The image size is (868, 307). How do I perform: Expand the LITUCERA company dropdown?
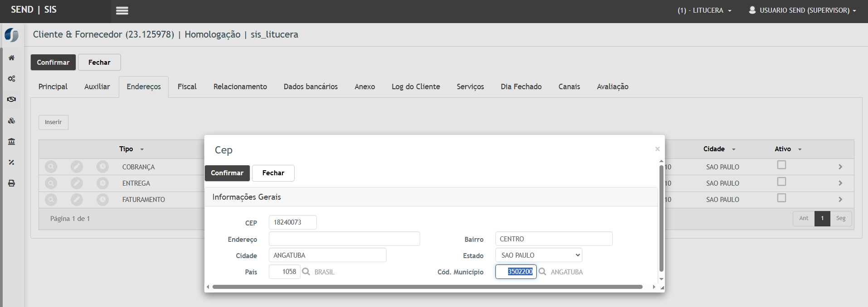pyautogui.click(x=704, y=10)
